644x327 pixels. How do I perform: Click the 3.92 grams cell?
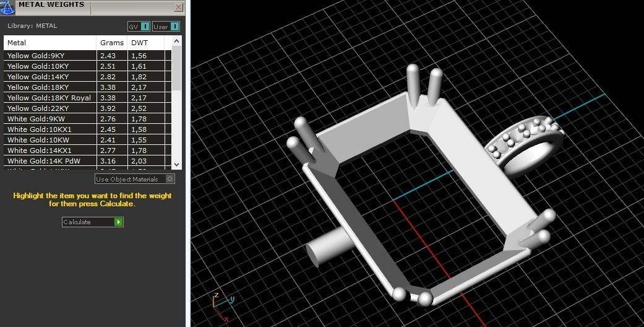click(x=112, y=108)
